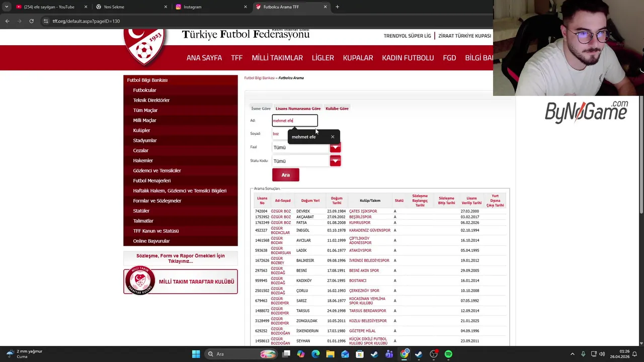644x362 pixels.
Task: Expand the Statu Kodu dropdown arrow
Action: click(335, 161)
